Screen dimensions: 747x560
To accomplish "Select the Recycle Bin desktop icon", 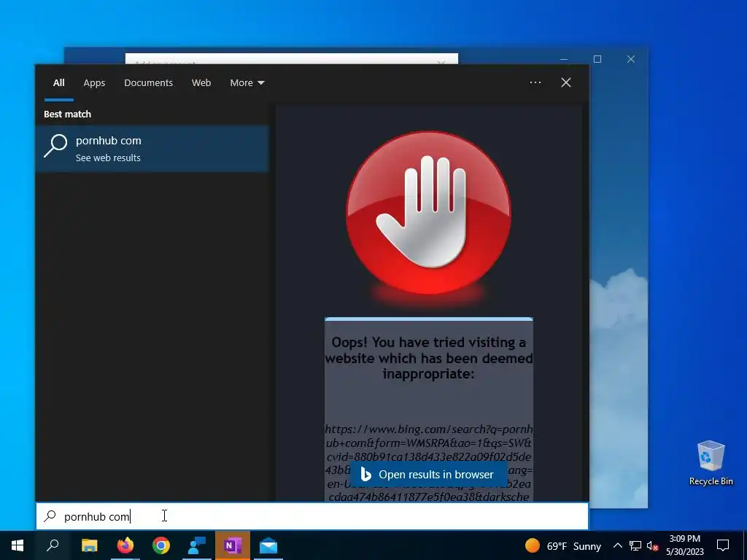I will coord(711,463).
